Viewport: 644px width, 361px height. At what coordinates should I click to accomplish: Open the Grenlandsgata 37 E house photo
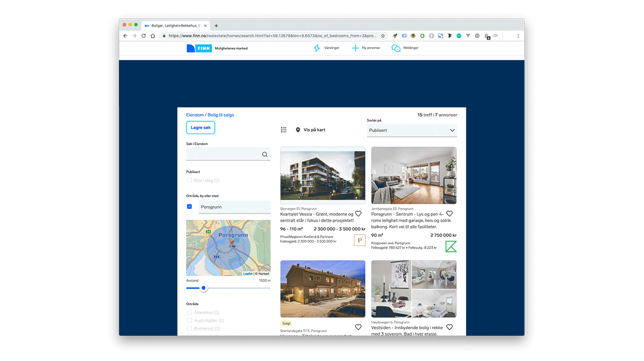(x=323, y=289)
